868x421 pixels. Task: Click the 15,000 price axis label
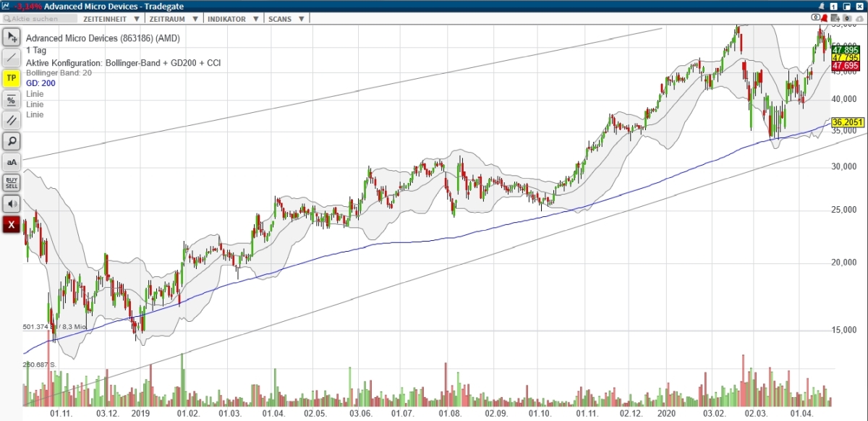pyautogui.click(x=845, y=330)
